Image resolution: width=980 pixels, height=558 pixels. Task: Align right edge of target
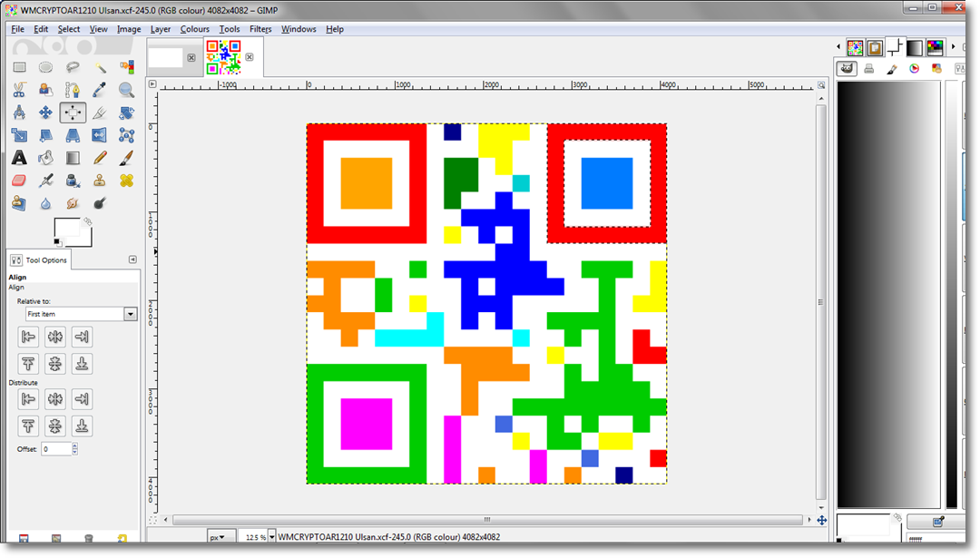(82, 337)
